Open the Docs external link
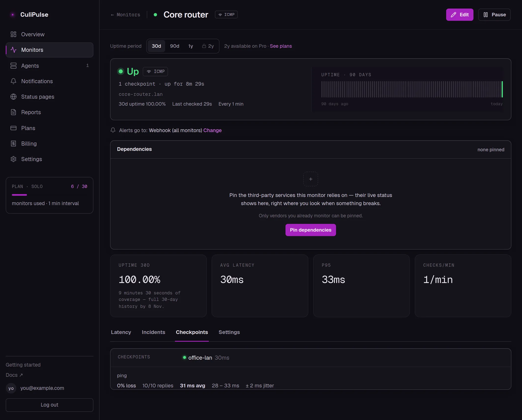 point(14,375)
